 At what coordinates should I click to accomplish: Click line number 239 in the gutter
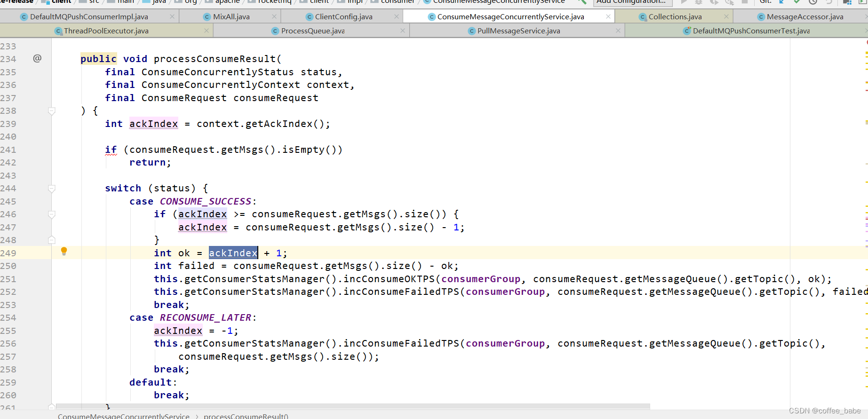(8, 124)
